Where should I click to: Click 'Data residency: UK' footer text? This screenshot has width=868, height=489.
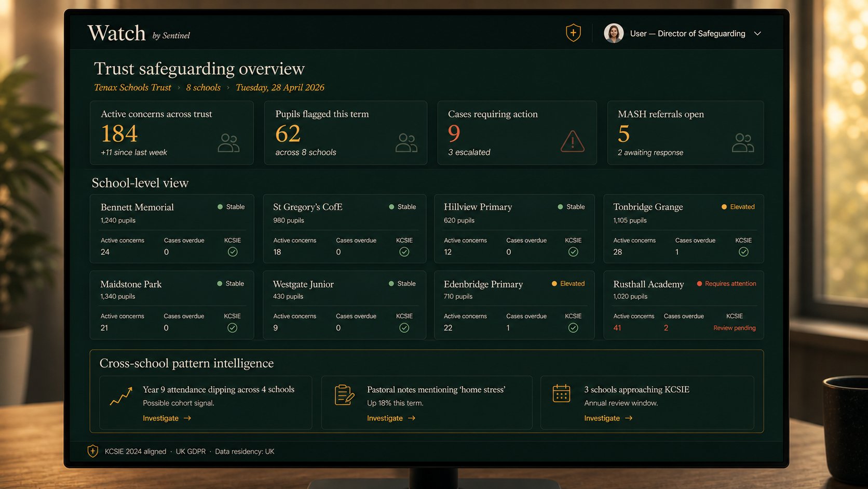click(245, 452)
